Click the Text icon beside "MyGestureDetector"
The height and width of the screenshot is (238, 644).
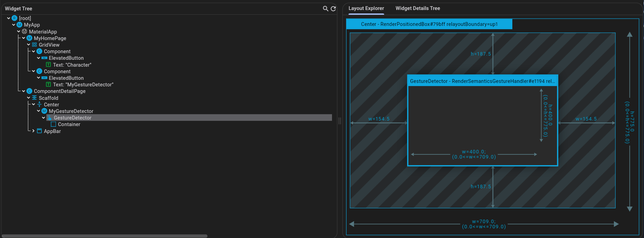pyautogui.click(x=48, y=85)
